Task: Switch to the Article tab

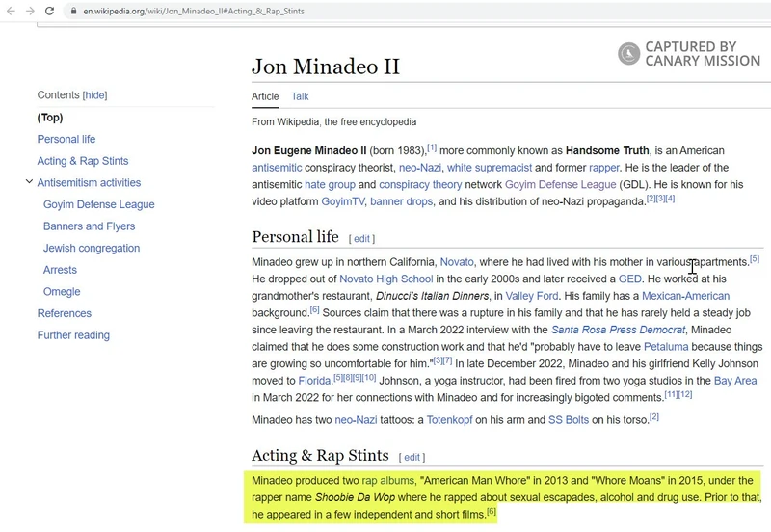Action: pyautogui.click(x=265, y=96)
